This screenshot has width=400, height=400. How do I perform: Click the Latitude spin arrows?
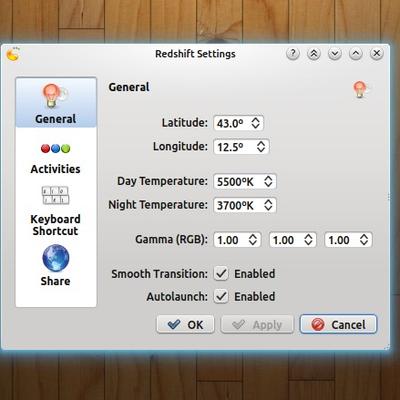256,123
